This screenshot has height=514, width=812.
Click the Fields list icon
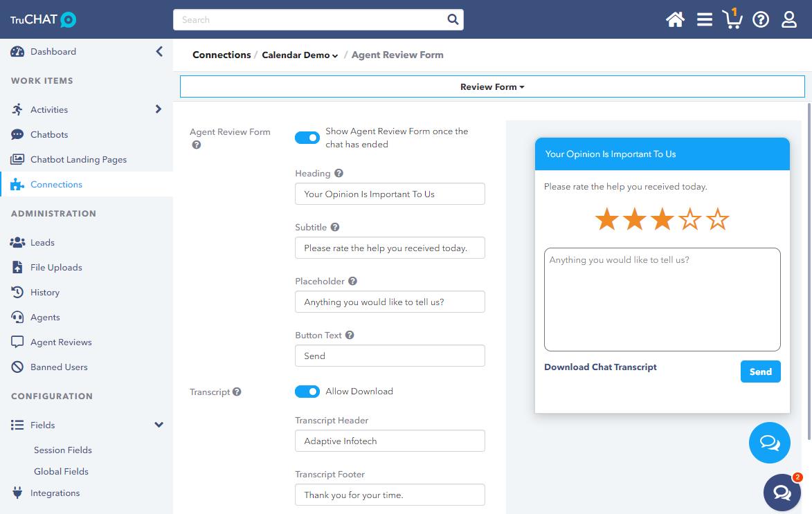(17, 425)
